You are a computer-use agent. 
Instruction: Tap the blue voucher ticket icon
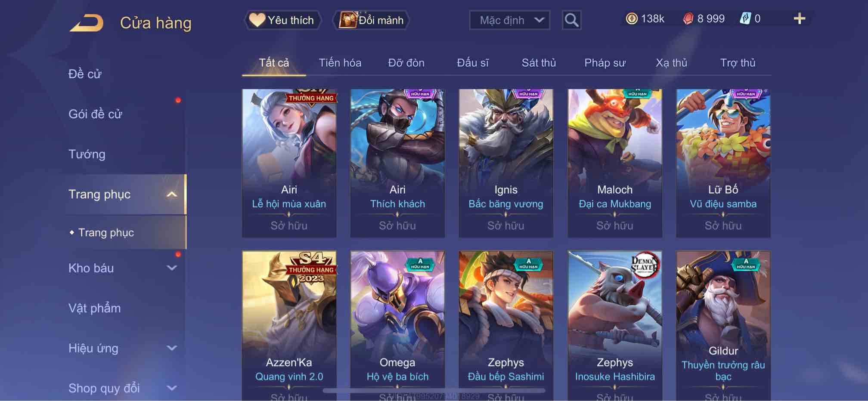745,19
